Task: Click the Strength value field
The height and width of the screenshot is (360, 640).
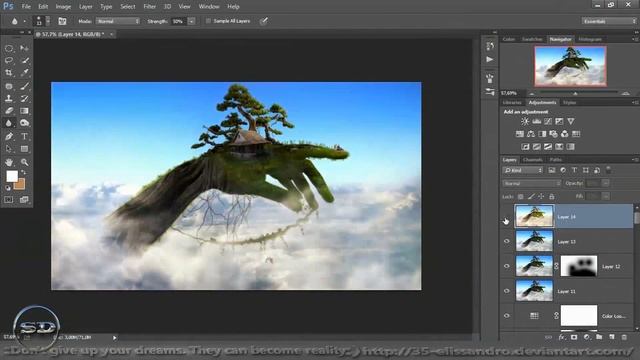Action: (178, 21)
